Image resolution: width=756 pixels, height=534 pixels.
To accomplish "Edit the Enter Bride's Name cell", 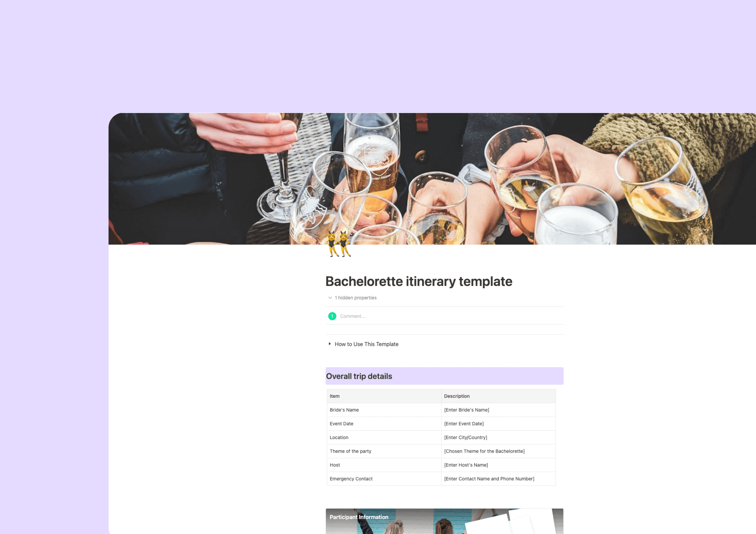I will click(x=499, y=410).
